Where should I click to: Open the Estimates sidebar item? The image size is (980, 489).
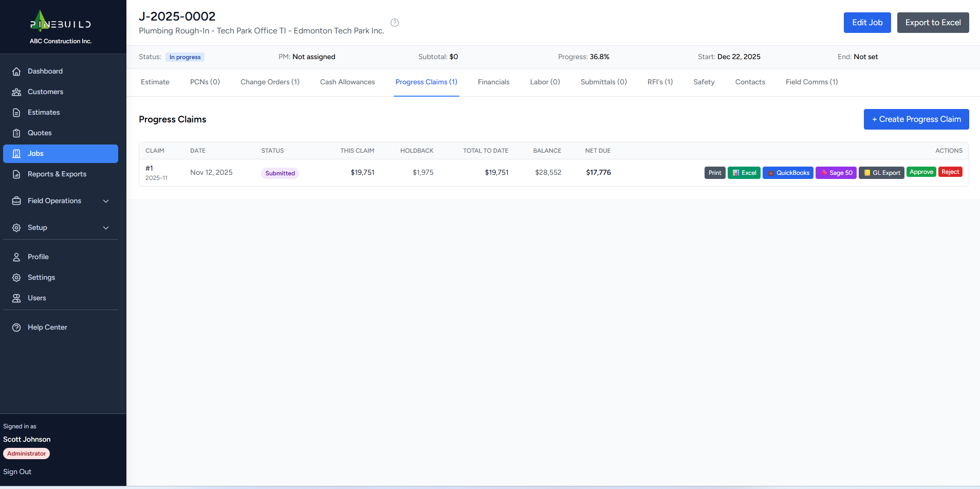[x=44, y=112]
